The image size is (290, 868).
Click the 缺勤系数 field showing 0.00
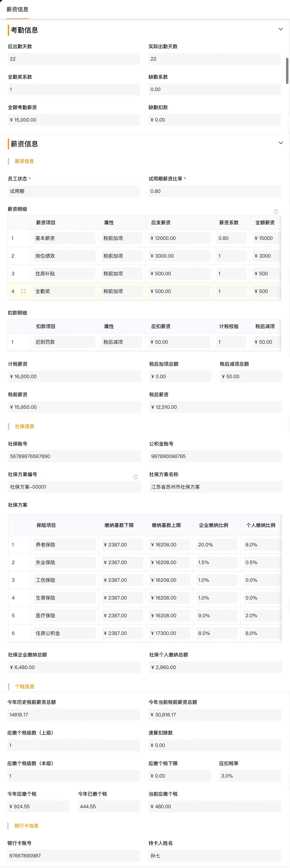click(215, 89)
